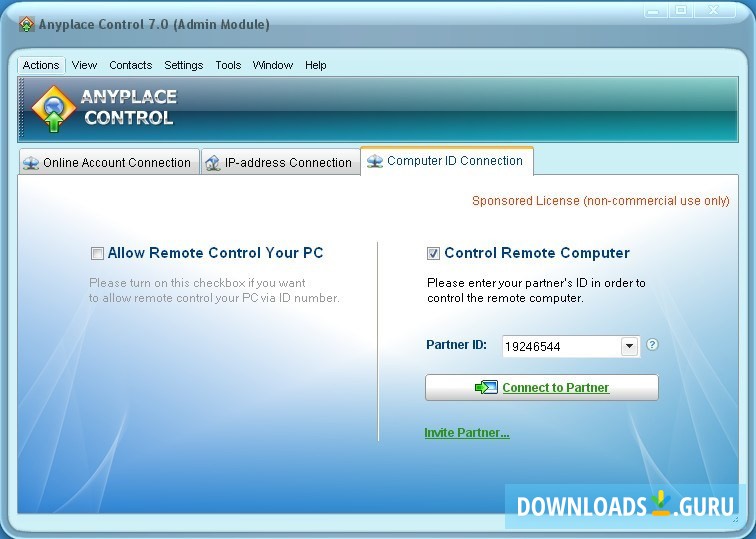The width and height of the screenshot is (756, 539).
Task: Open the Contacts menu
Action: pos(130,65)
